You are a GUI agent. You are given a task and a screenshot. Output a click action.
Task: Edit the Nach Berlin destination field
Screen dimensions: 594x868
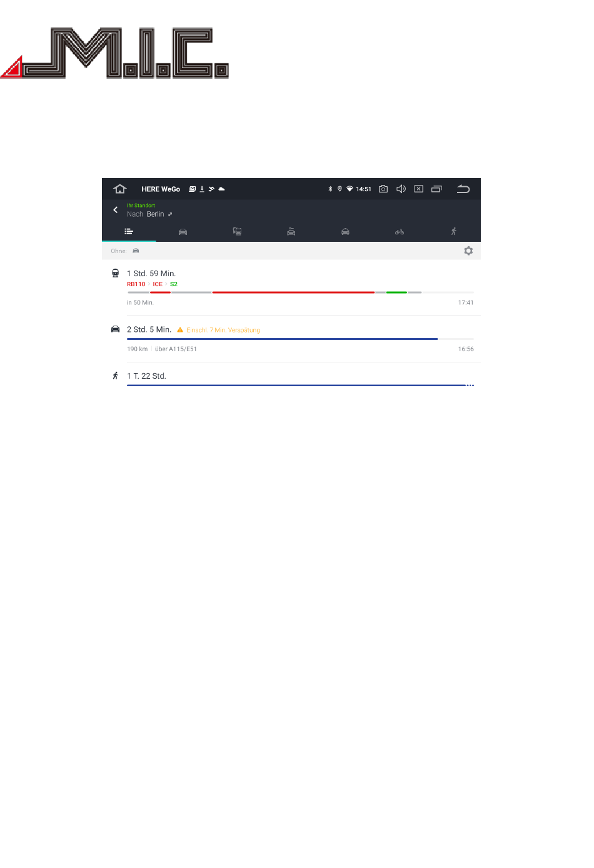(146, 214)
